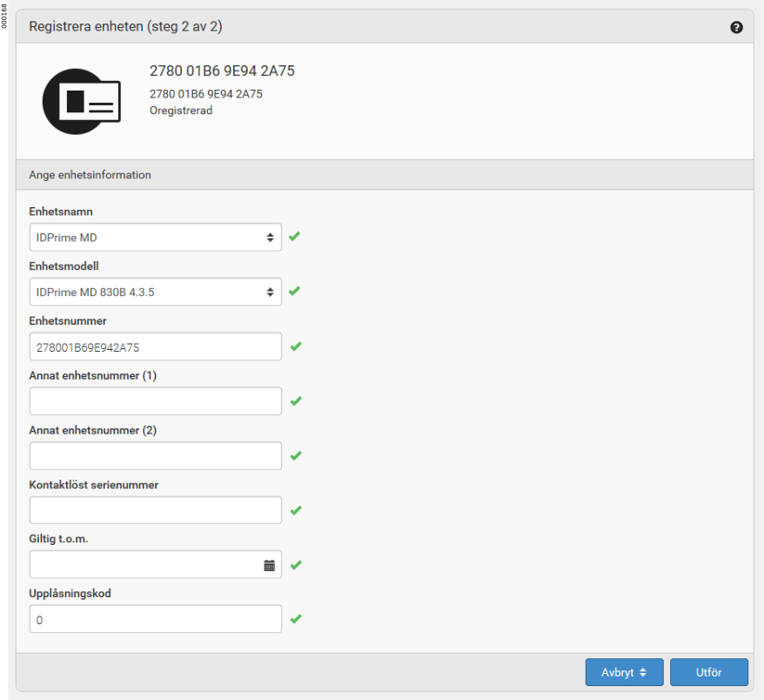Click green checkmark beside Kontaktlöst serienummer
Viewport: 764px width, 700px height.
pos(295,510)
